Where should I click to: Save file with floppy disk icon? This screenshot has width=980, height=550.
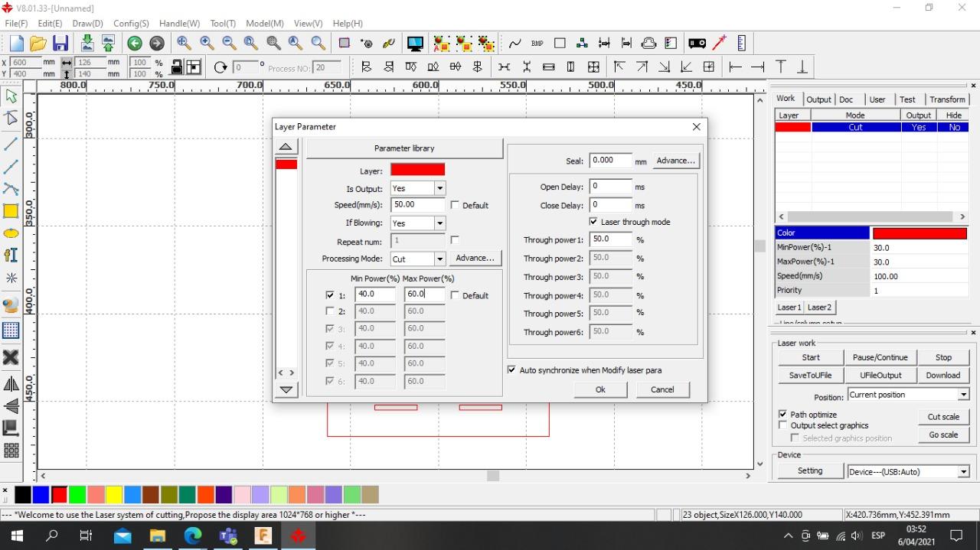click(60, 44)
